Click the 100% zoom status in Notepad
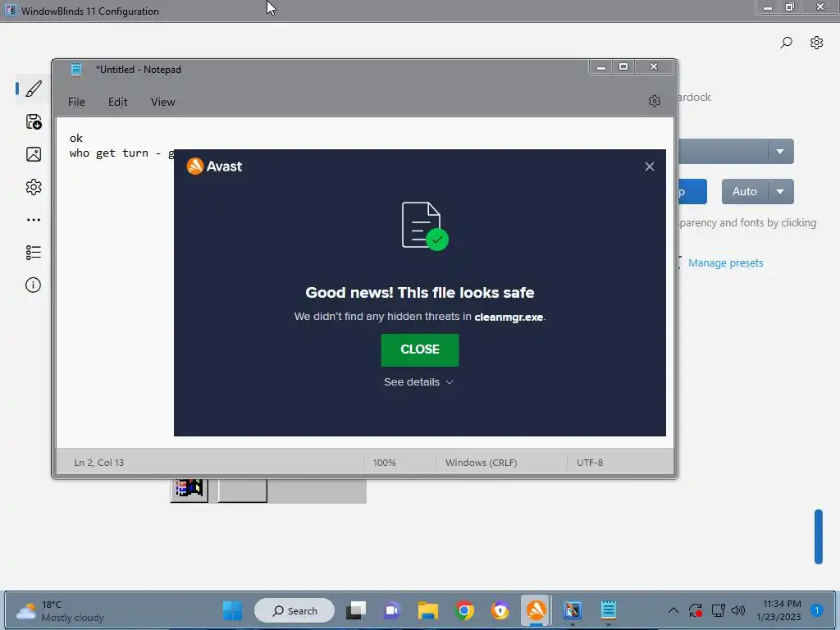 (x=384, y=463)
